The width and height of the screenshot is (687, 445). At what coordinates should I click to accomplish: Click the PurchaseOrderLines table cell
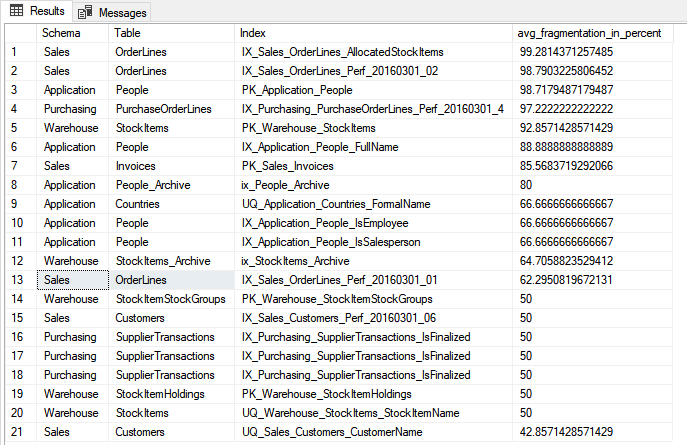171,109
